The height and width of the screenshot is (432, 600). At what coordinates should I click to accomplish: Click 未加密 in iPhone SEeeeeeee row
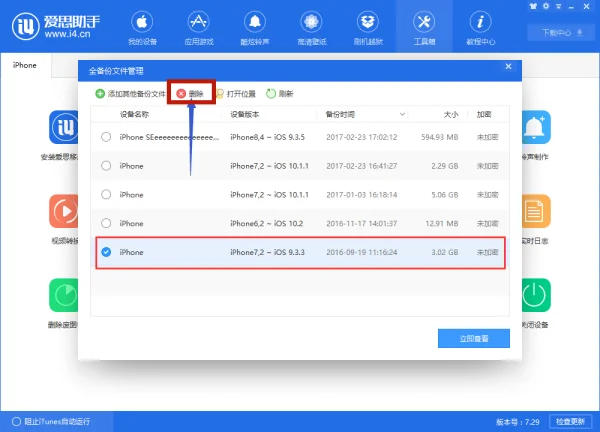click(487, 137)
